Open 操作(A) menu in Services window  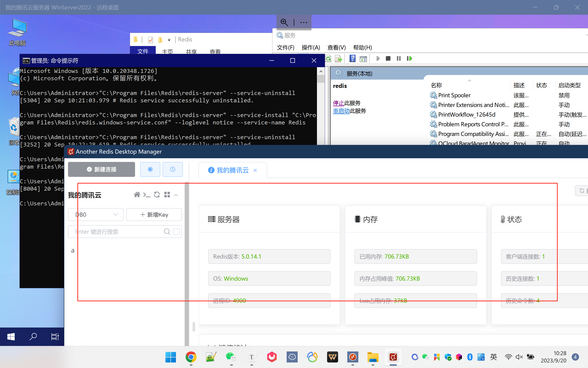311,47
